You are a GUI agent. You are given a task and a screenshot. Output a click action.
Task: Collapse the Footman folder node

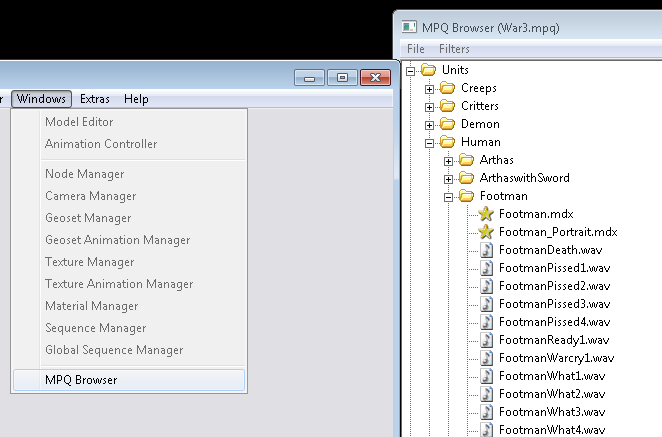click(448, 197)
